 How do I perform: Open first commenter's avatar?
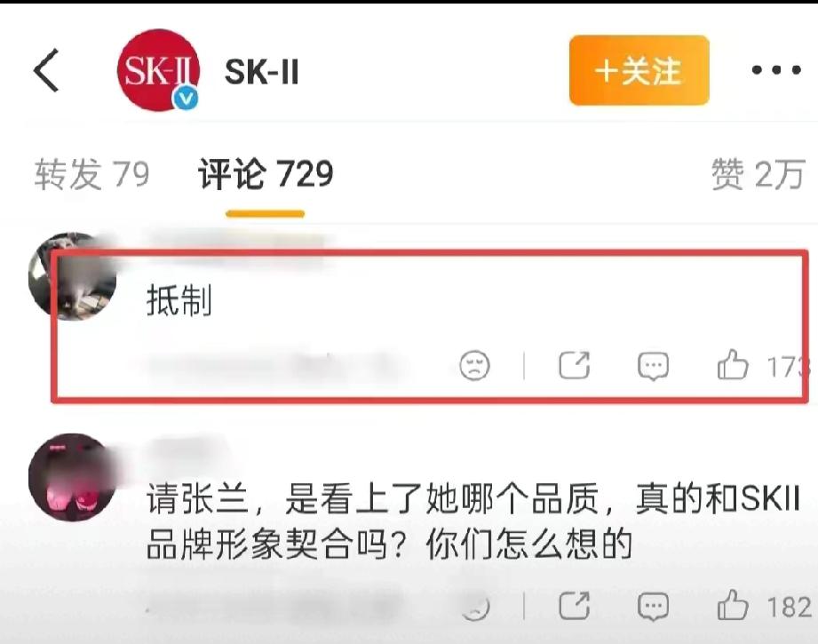72,276
